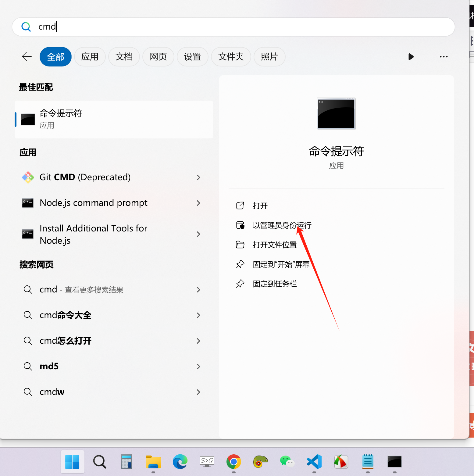The image size is (474, 476).
Task: Select the 文档 filter tab
Action: point(124,57)
